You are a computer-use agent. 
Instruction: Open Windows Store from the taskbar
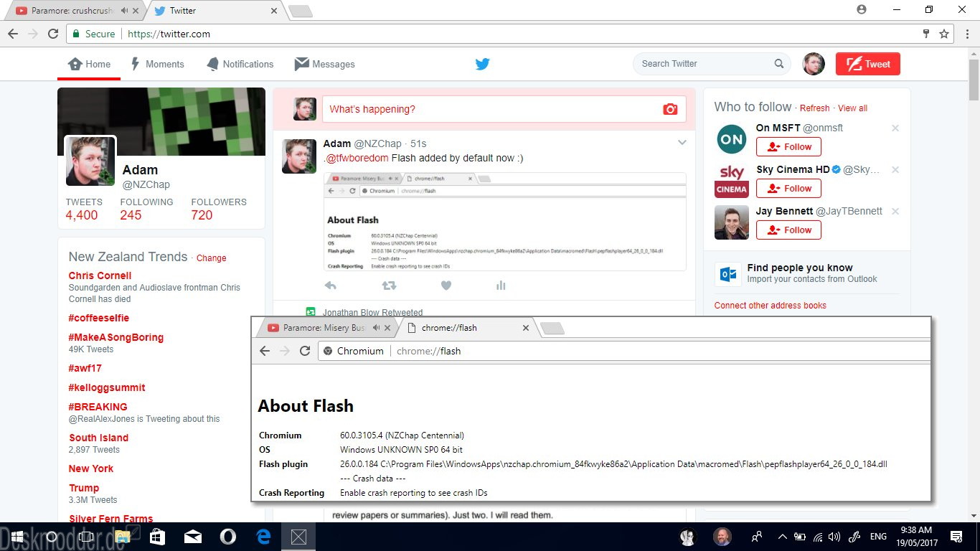point(157,537)
